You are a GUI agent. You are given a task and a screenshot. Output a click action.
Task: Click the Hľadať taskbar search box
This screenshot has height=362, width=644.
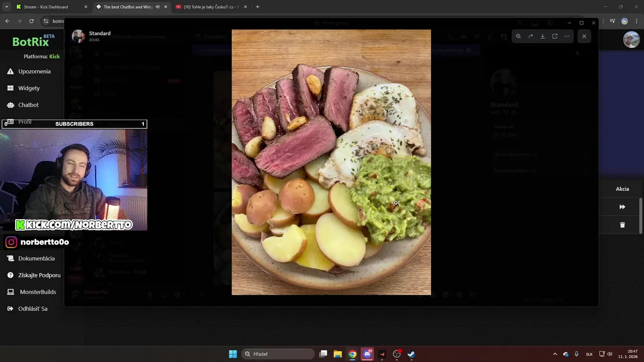pyautogui.click(x=278, y=354)
